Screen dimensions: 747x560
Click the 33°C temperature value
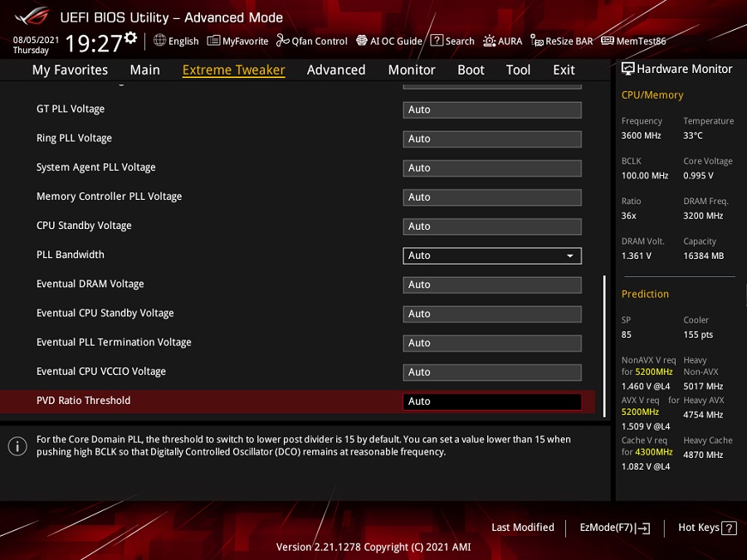[x=693, y=136]
